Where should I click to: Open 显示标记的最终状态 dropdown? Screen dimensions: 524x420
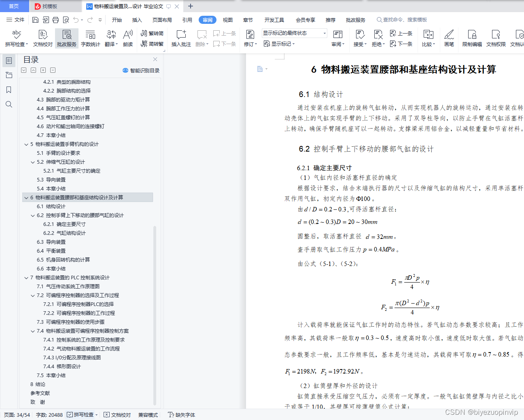click(x=294, y=33)
